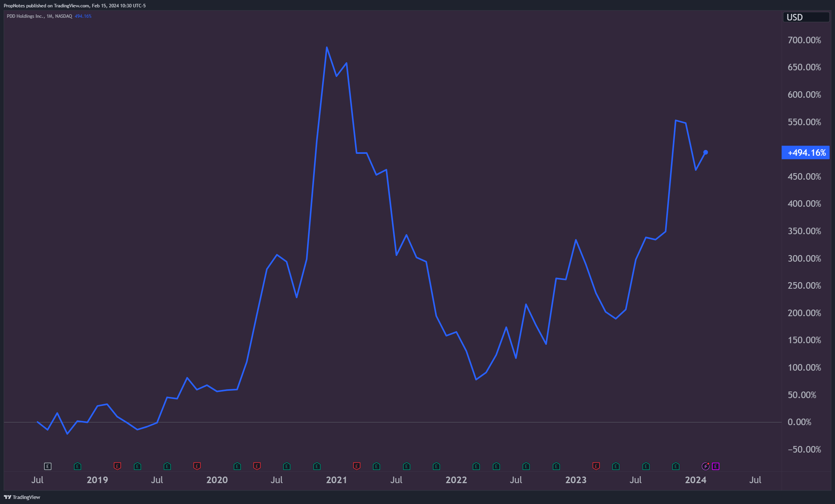Click the green earnings marker right after Jul 2019
This screenshot has width=835, height=504.
tap(167, 466)
